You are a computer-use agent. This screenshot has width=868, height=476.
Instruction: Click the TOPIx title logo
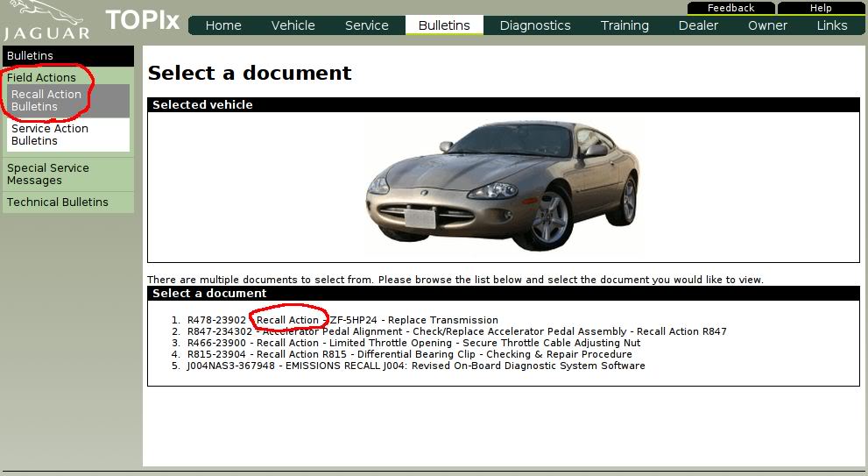pyautogui.click(x=142, y=20)
